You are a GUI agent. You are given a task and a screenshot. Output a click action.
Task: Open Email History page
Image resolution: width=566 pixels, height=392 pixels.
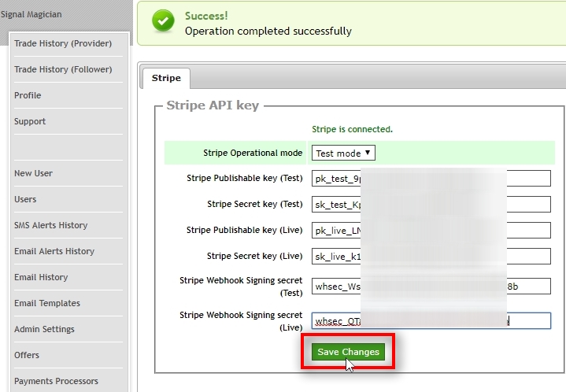point(41,277)
